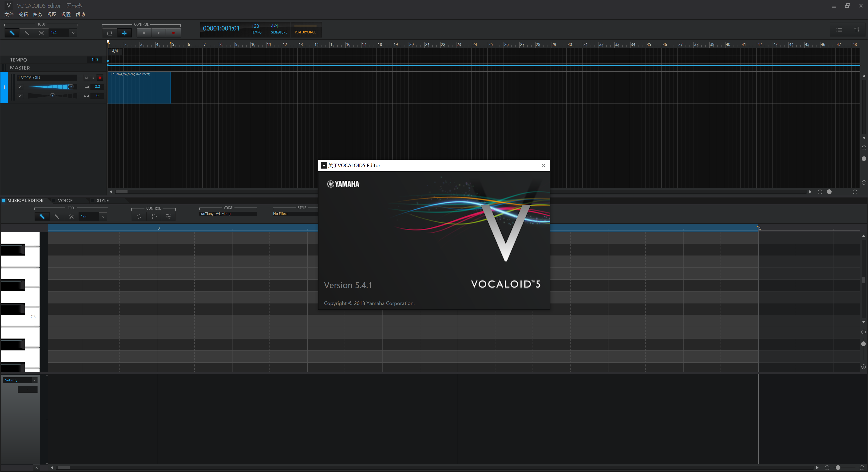Switch to the STYLE tab
This screenshot has width=868, height=472.
(x=102, y=201)
